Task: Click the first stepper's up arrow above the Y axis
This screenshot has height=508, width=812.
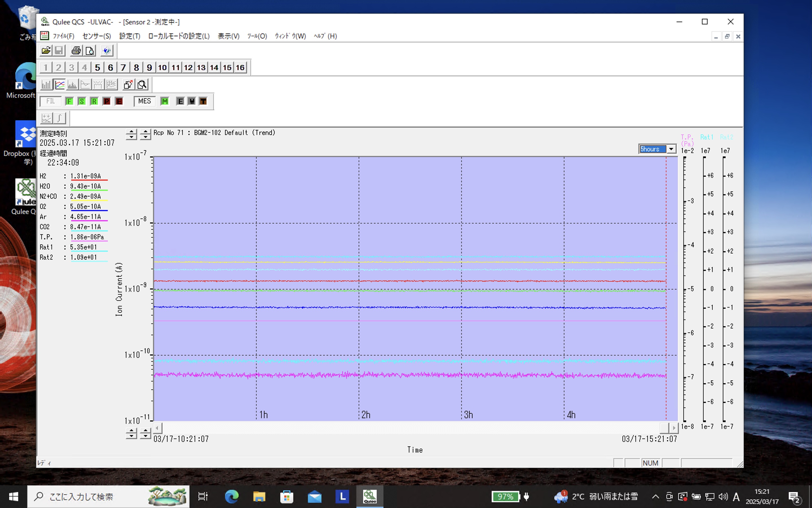Action: point(132,132)
